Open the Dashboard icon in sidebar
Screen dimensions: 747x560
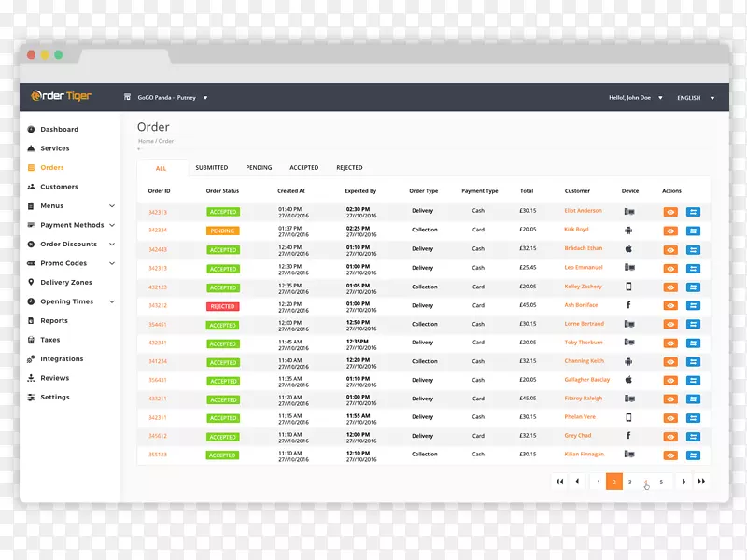coord(31,130)
